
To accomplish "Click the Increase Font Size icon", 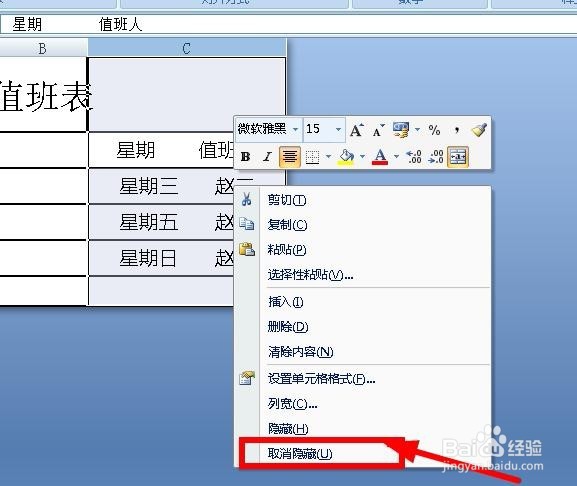I will click(356, 130).
